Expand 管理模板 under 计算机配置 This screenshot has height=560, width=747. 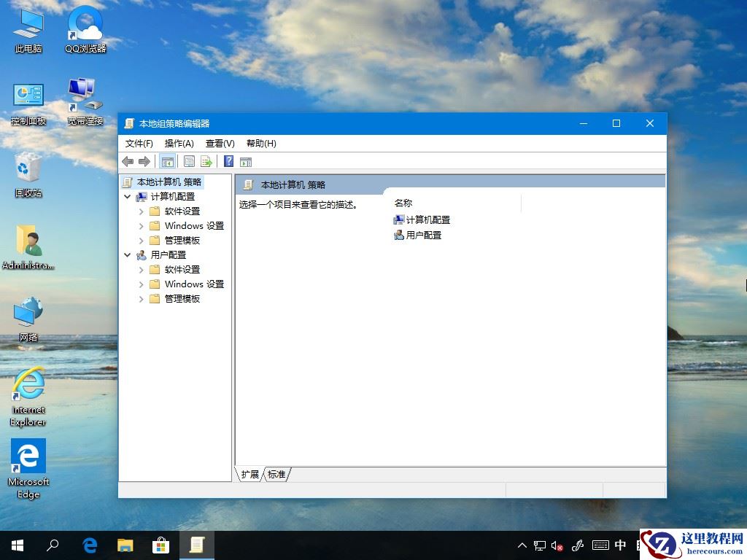point(141,240)
